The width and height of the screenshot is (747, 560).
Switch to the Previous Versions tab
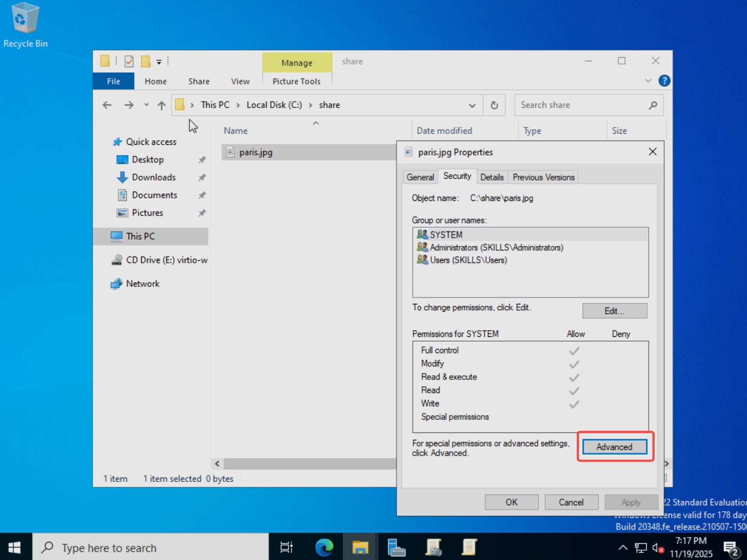point(543,177)
